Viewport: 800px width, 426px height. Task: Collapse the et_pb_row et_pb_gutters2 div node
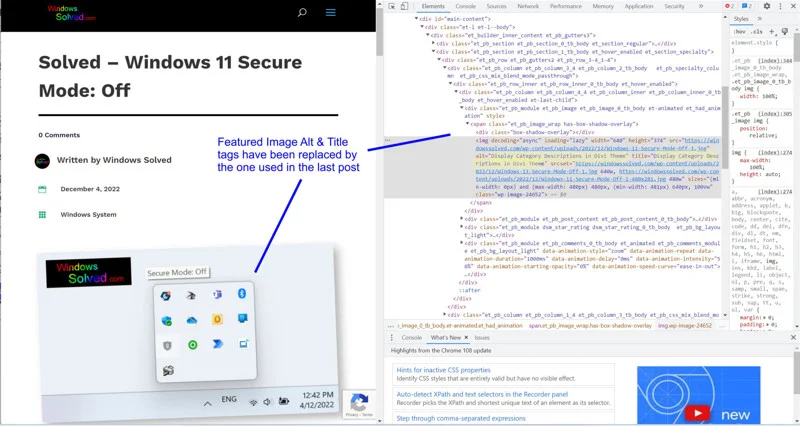(439, 60)
